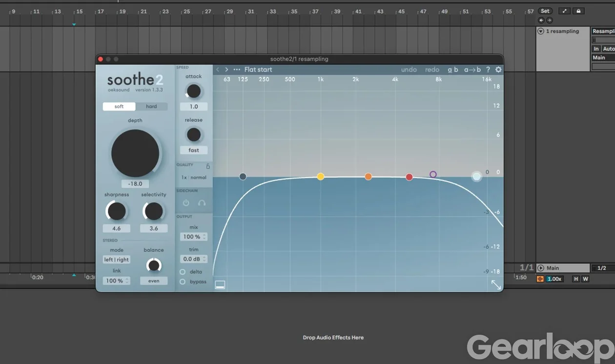The width and height of the screenshot is (615, 364).
Task: Select the yellow band node
Action: click(x=321, y=177)
